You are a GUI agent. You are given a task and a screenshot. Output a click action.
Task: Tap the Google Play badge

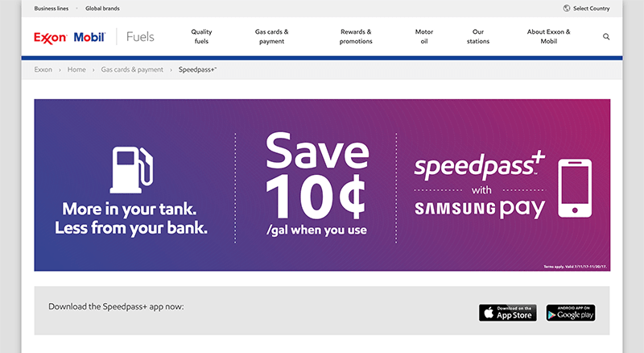click(571, 313)
